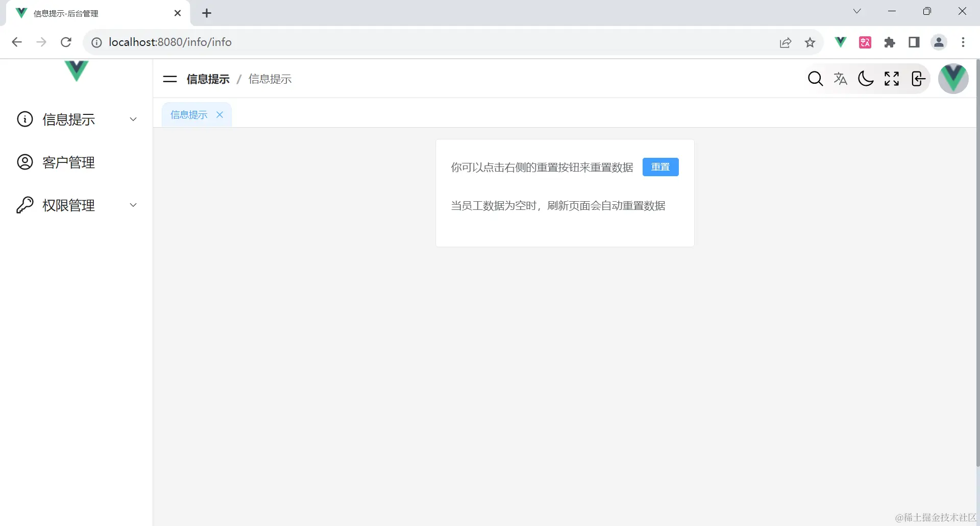This screenshot has width=980, height=526.
Task: Open the search magnifier icon
Action: 815,79
